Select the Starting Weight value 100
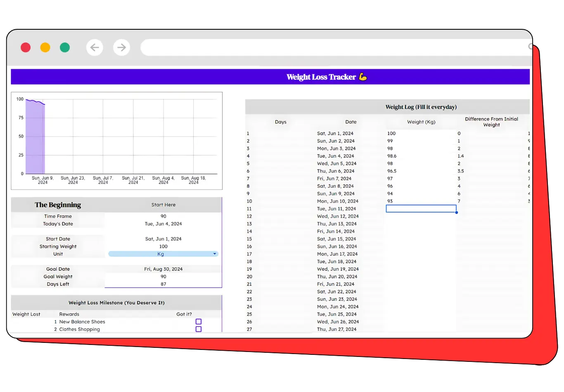 tap(163, 247)
